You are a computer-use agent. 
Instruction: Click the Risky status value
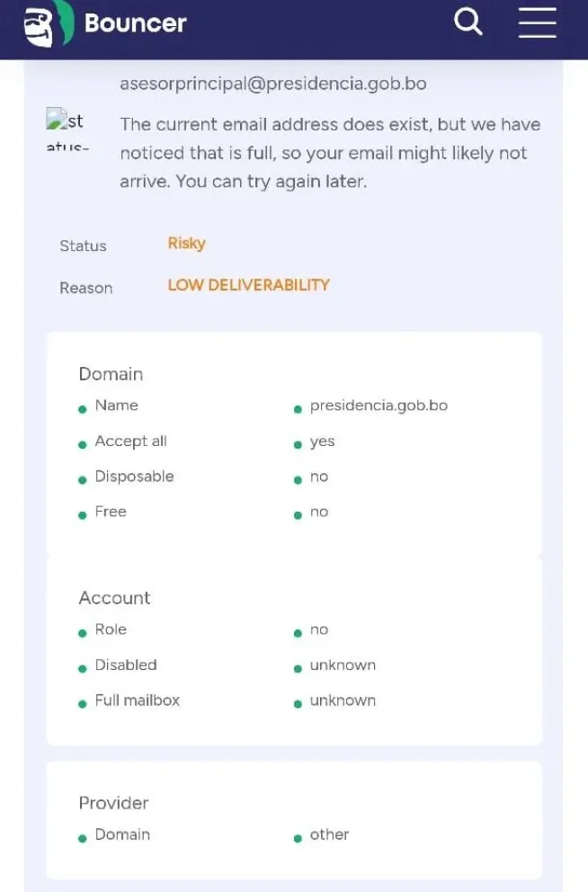coord(186,244)
